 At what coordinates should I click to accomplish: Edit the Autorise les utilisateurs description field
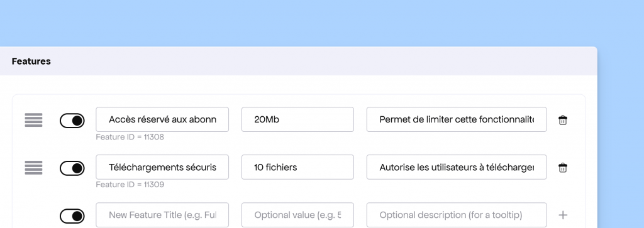pos(457,167)
